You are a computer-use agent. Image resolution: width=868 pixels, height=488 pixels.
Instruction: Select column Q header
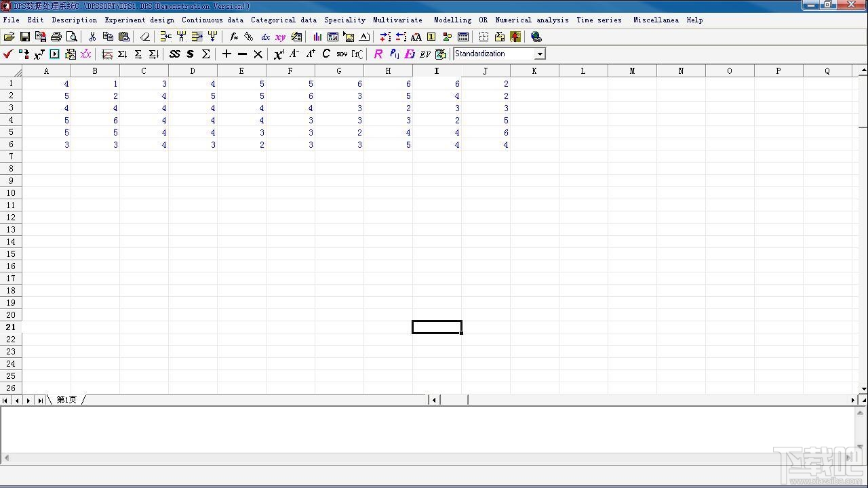point(827,70)
